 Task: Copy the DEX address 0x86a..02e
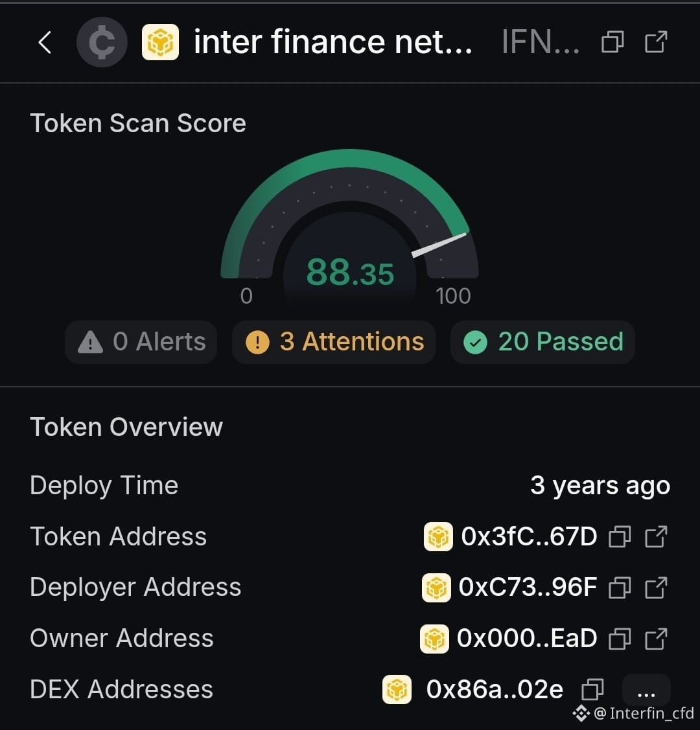(593, 689)
